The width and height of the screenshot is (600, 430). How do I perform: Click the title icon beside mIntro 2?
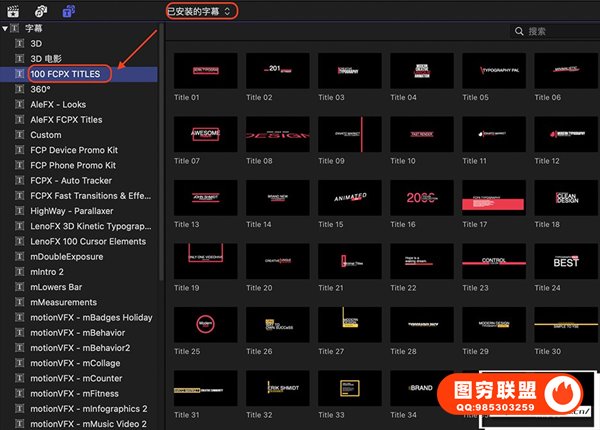coord(19,271)
